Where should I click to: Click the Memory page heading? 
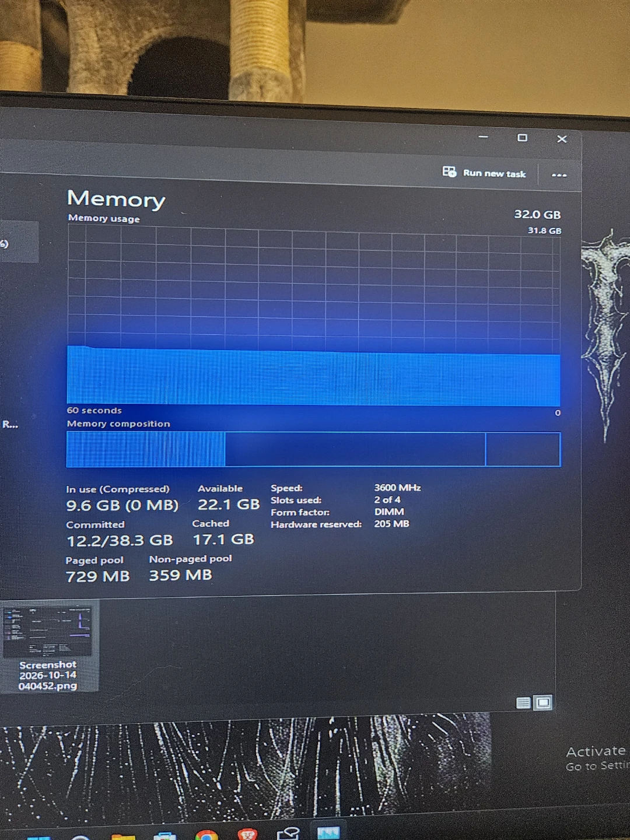click(x=116, y=199)
